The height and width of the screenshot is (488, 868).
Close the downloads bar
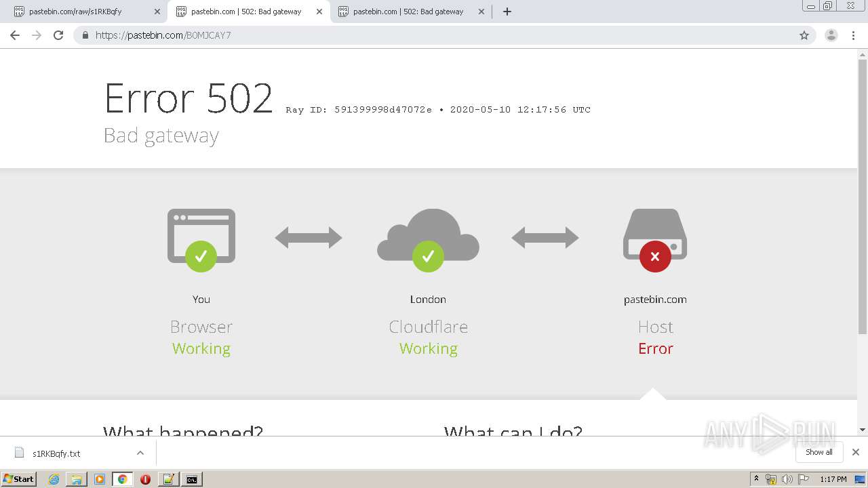856,452
